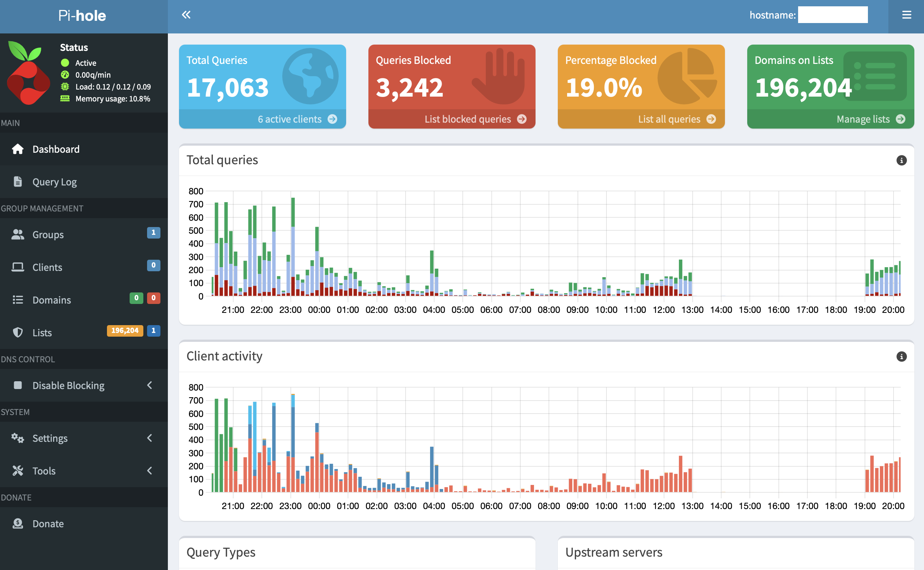Screen dimensions: 924x570
Task: Expand the Disable Blocking submenu
Action: pyautogui.click(x=150, y=385)
